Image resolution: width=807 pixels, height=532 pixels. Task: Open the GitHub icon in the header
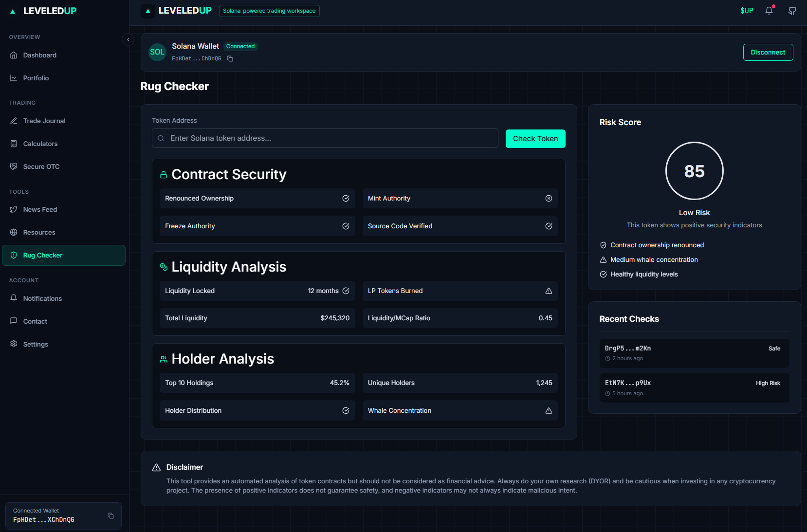792,10
